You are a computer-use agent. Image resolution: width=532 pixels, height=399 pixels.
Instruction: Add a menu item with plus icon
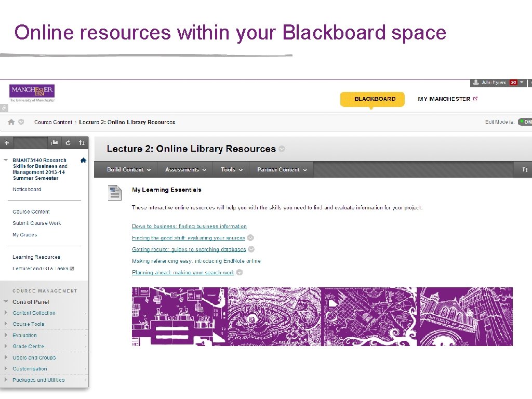tap(6, 143)
